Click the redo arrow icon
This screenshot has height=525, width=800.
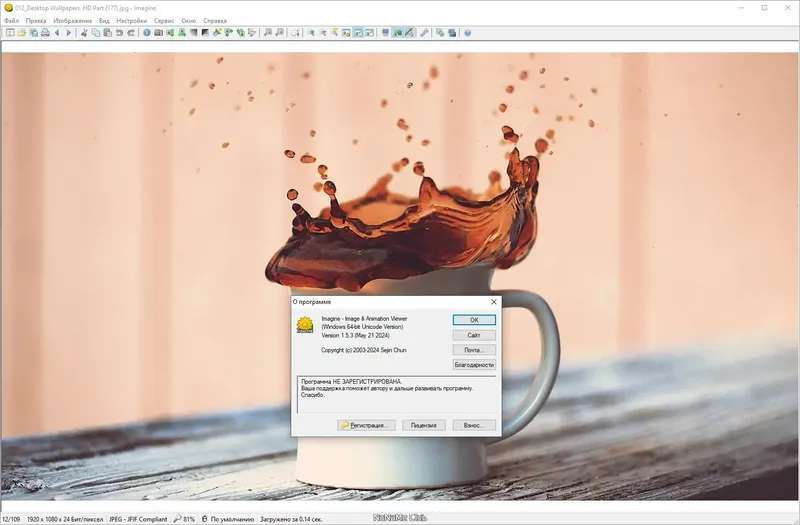tap(131, 33)
